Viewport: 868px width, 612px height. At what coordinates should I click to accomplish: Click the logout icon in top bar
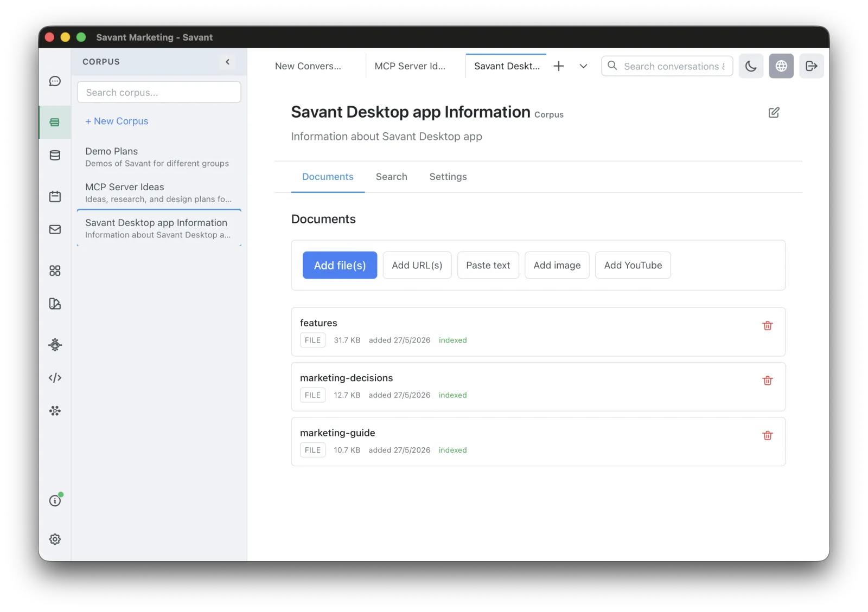coord(812,66)
